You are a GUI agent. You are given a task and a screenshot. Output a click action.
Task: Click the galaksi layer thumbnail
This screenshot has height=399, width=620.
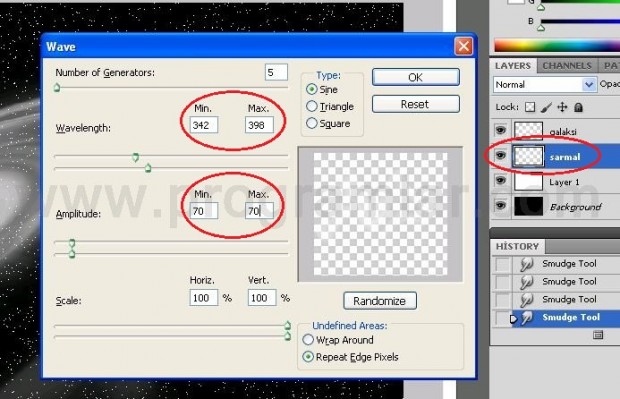[528, 131]
